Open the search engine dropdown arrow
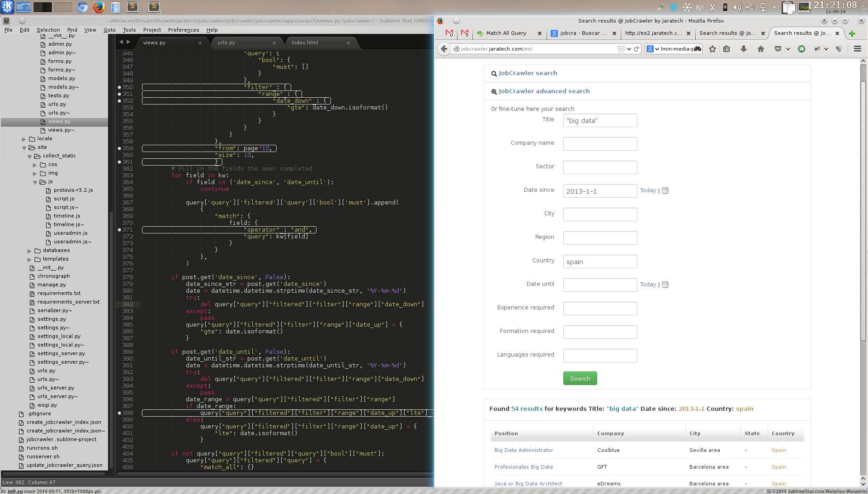Image resolution: width=868 pixels, height=494 pixels. point(657,49)
